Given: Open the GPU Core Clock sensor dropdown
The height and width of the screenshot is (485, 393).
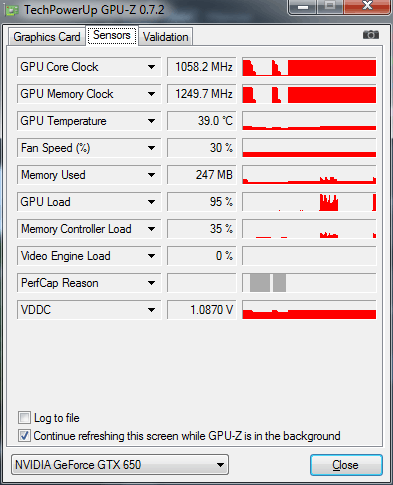Looking at the screenshot, I should (x=151, y=67).
